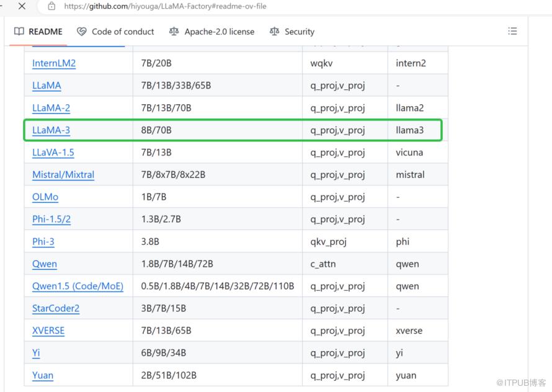The height and width of the screenshot is (392, 552).
Task: Click the Mistral/Mixtral link
Action: coord(63,175)
